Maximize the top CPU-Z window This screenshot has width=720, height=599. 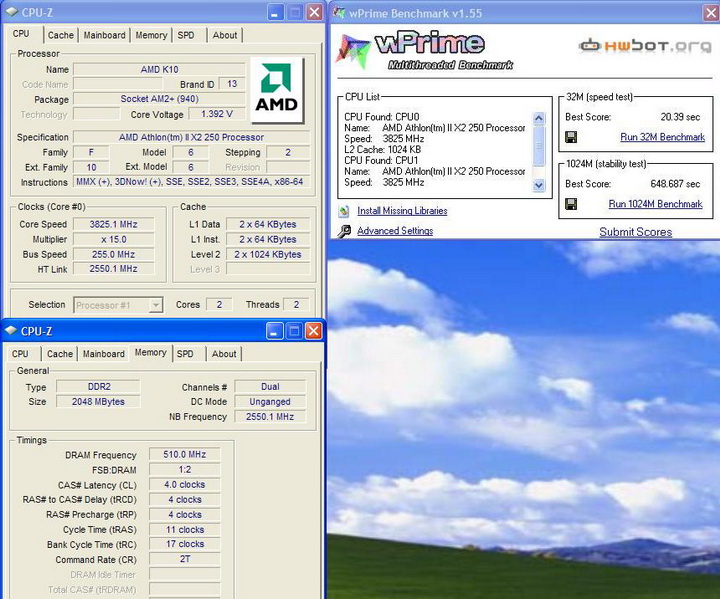(x=295, y=12)
